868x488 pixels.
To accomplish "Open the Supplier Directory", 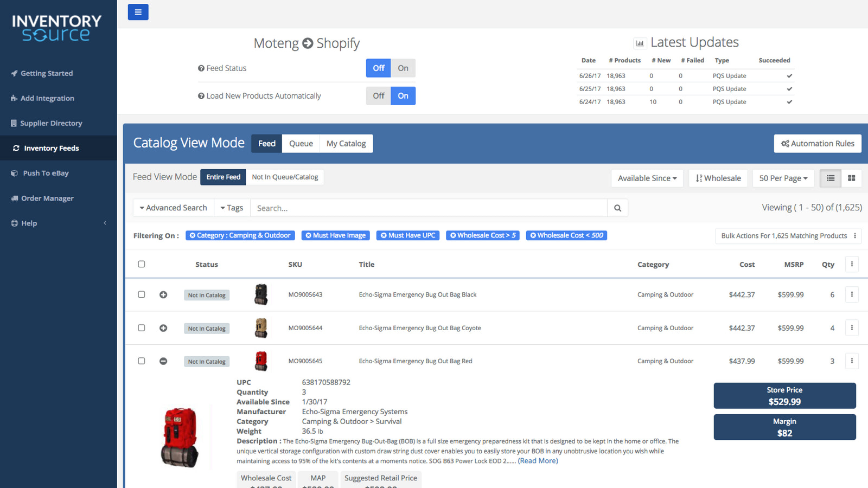I will tap(50, 123).
